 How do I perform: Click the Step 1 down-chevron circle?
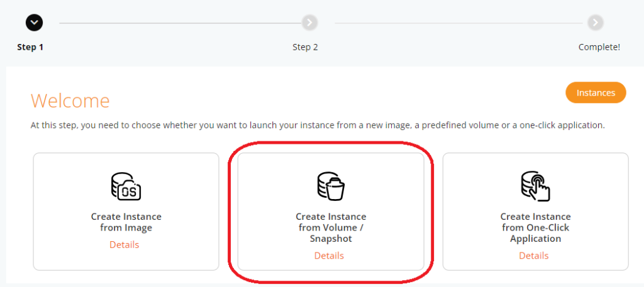click(35, 23)
